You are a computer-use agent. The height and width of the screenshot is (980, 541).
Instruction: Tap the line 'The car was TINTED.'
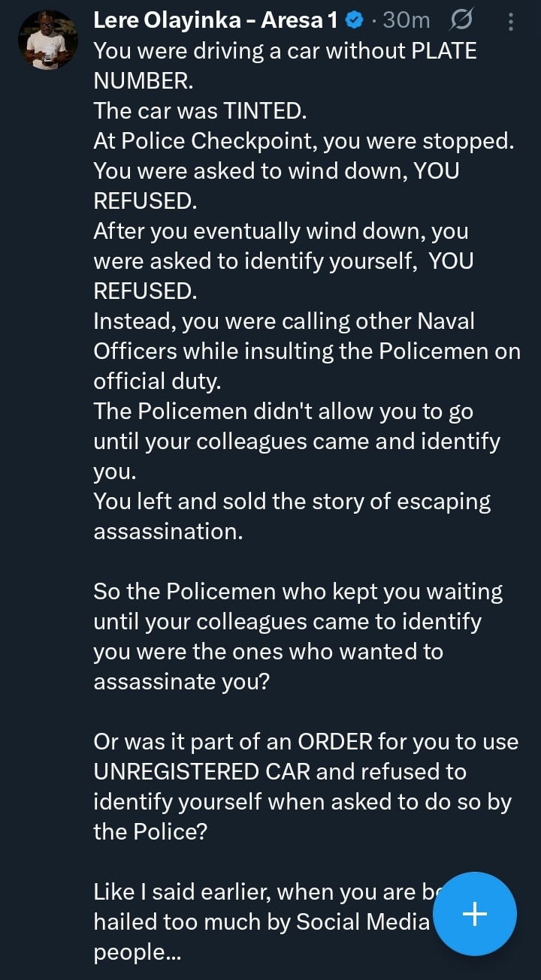200,111
